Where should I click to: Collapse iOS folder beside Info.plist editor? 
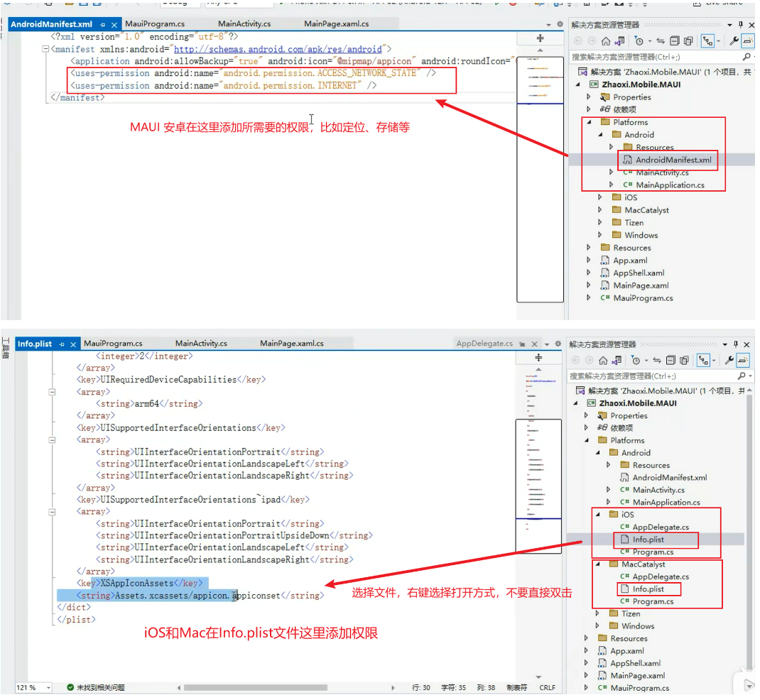pyautogui.click(x=597, y=515)
